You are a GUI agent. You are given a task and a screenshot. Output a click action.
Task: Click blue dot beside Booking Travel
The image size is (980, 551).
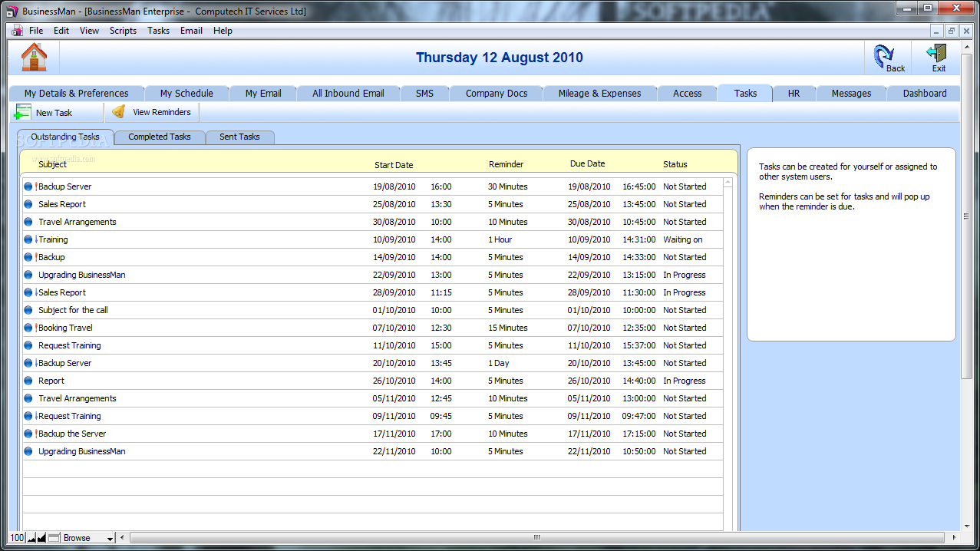point(28,328)
